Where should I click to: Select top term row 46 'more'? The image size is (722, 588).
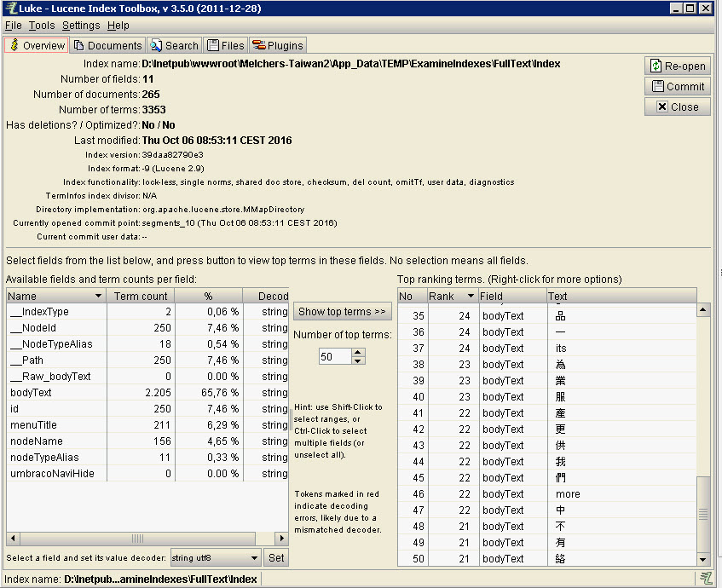547,494
